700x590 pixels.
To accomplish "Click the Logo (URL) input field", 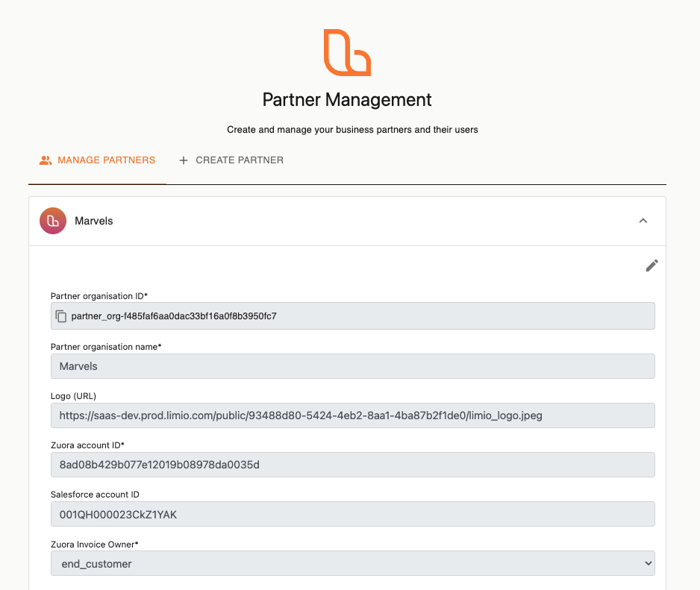I will coord(353,415).
